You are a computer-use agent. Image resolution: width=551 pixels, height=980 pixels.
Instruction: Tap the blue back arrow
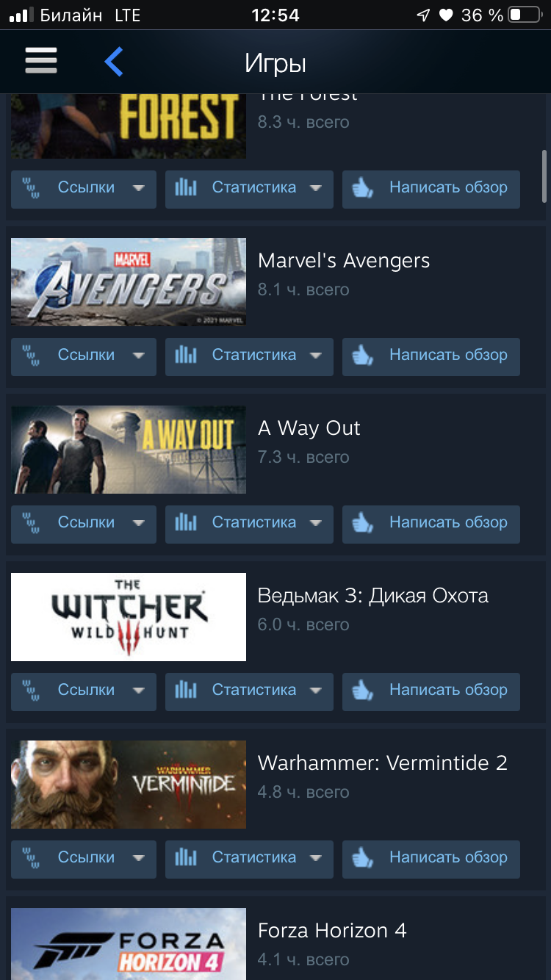pyautogui.click(x=114, y=62)
